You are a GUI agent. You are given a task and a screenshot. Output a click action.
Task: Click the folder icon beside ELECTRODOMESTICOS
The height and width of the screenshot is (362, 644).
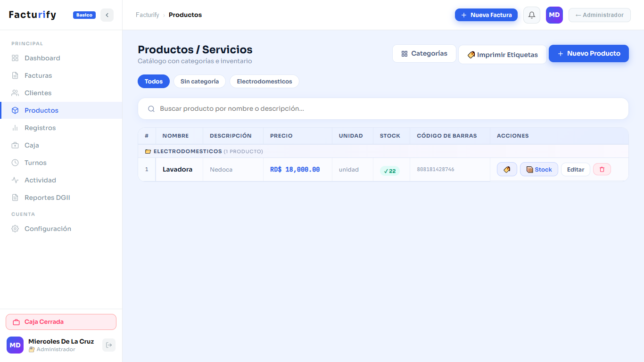tap(148, 151)
